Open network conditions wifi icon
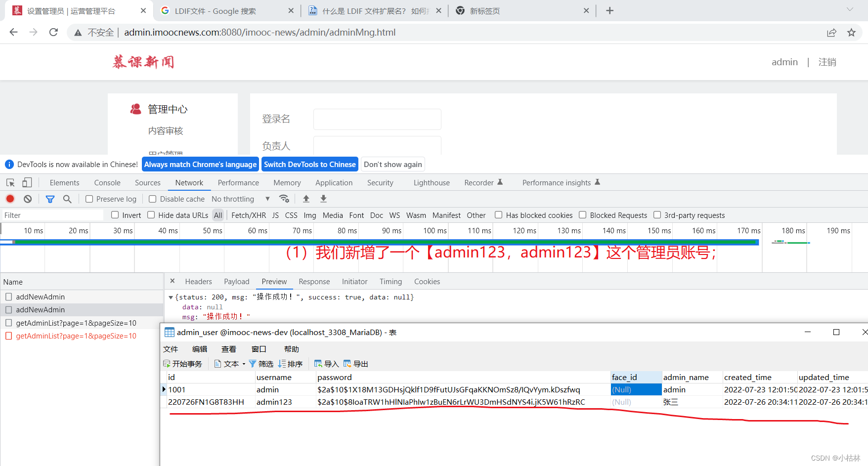The width and height of the screenshot is (868, 466). 284,199
